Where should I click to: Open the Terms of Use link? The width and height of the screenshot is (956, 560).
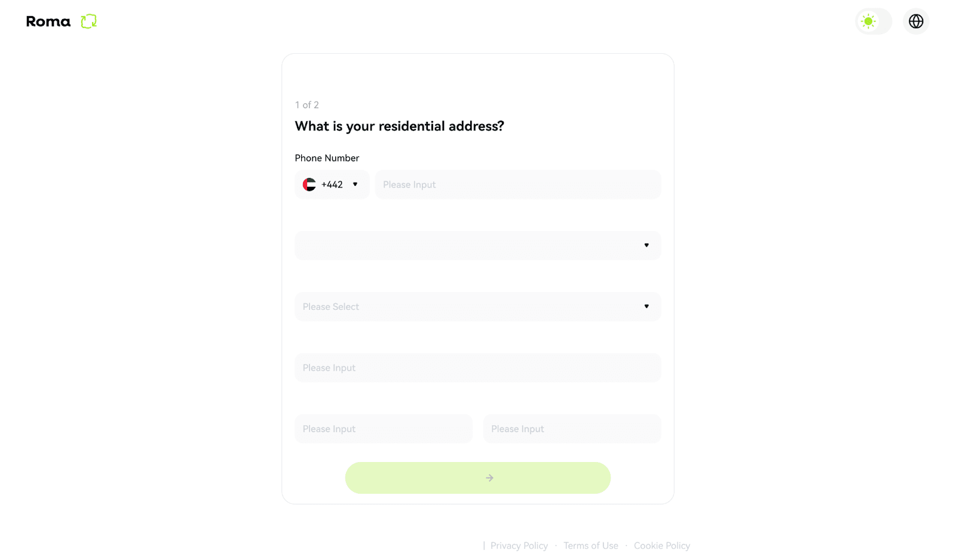591,545
